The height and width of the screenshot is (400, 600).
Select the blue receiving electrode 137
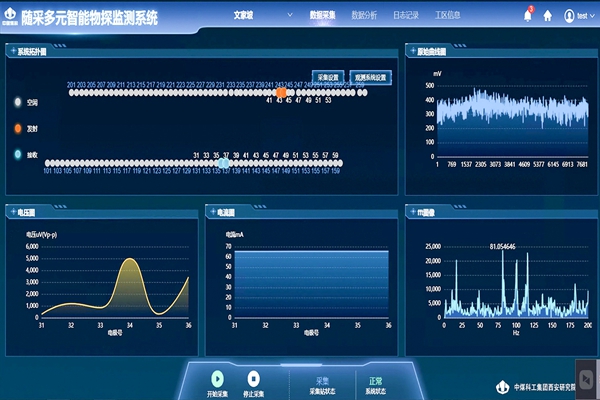pyautogui.click(x=224, y=162)
